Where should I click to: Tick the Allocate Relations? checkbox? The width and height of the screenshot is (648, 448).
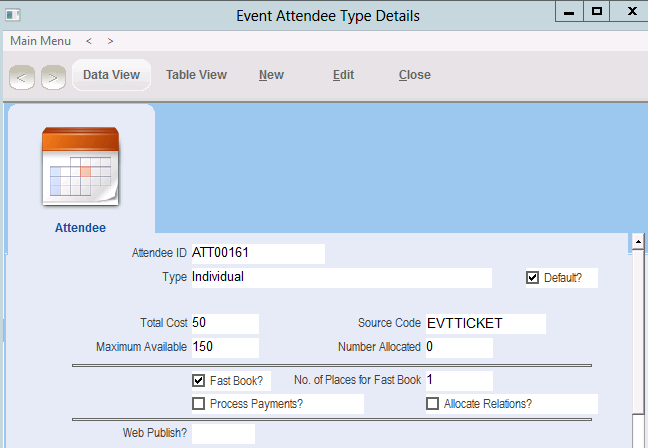tap(433, 404)
